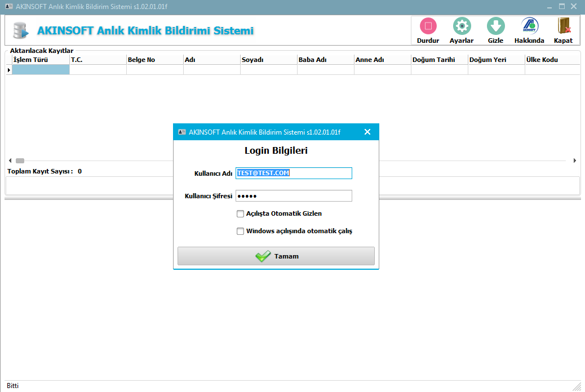The width and height of the screenshot is (585, 392).
Task: Click the Kullanıcı Adı input field
Action: coord(294,173)
